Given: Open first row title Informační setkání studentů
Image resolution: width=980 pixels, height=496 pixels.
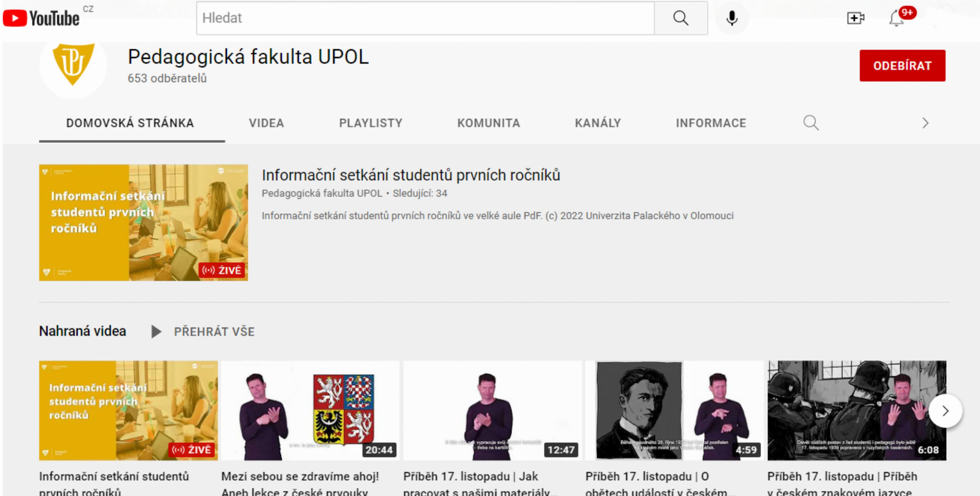Looking at the screenshot, I should pyautogui.click(x=114, y=483).
